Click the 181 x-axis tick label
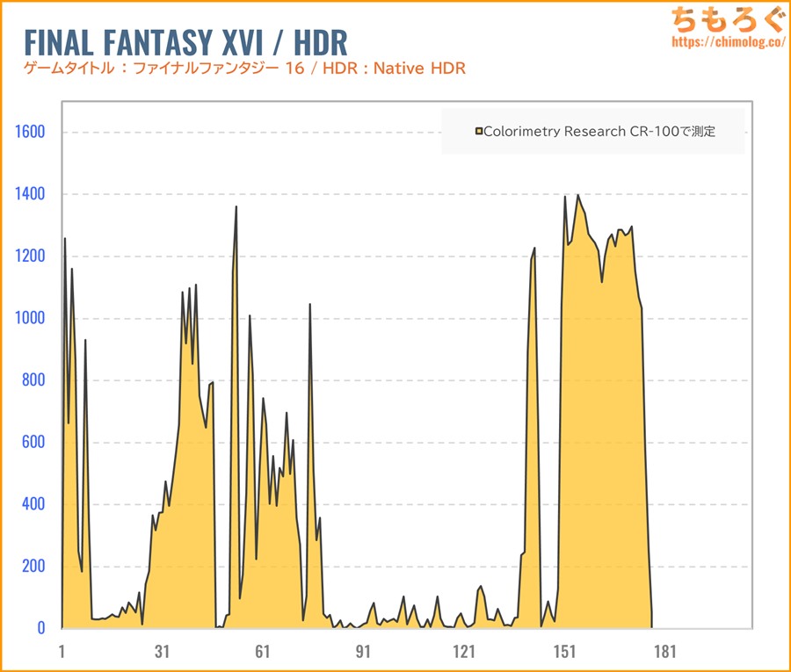 (x=664, y=652)
